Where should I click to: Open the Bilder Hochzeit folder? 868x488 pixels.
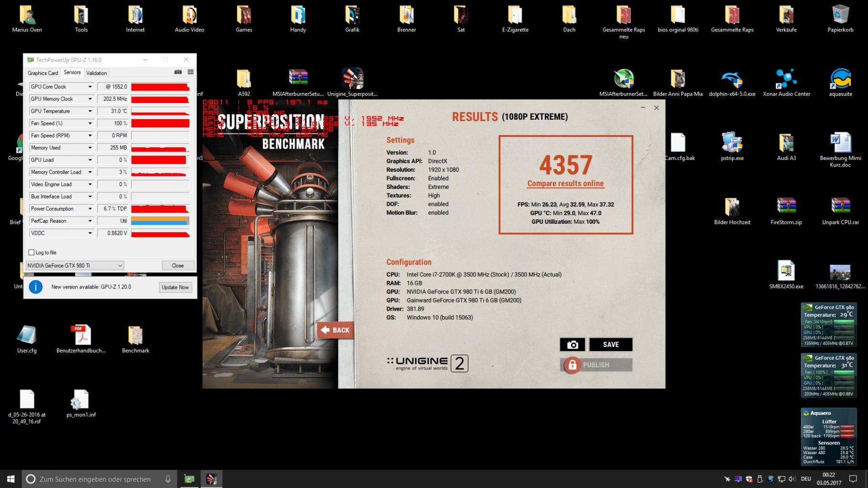coord(732,210)
